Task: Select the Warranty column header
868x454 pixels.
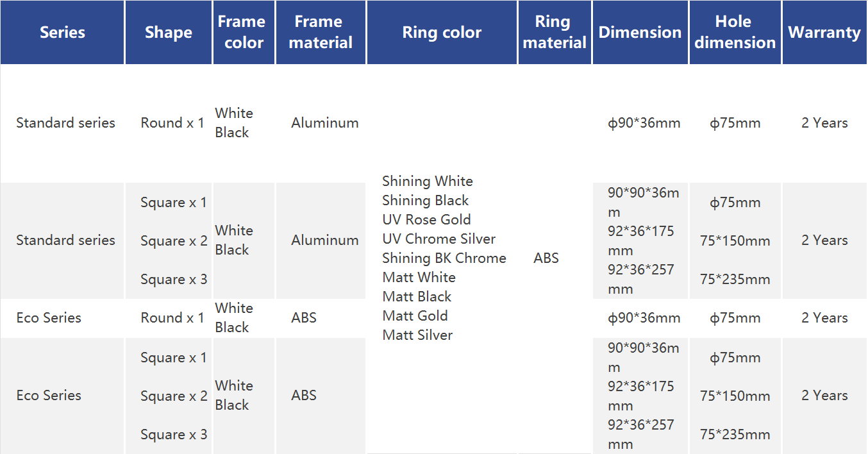Action: pos(824,33)
